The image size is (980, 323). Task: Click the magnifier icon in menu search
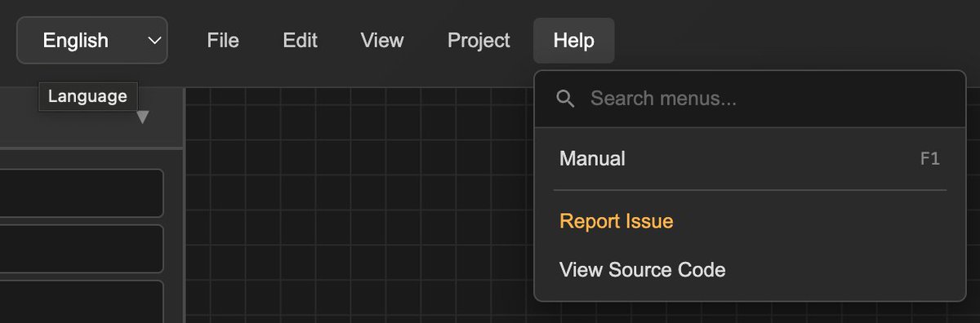[566, 99]
